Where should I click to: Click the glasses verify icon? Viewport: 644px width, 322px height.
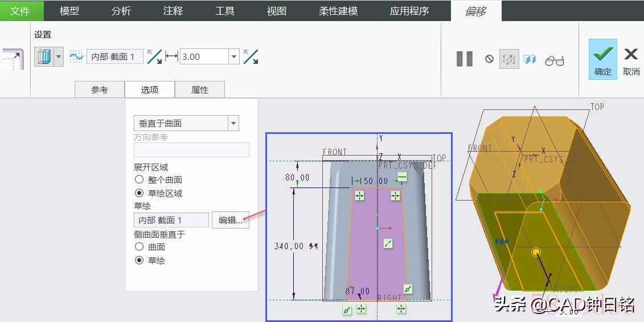554,60
